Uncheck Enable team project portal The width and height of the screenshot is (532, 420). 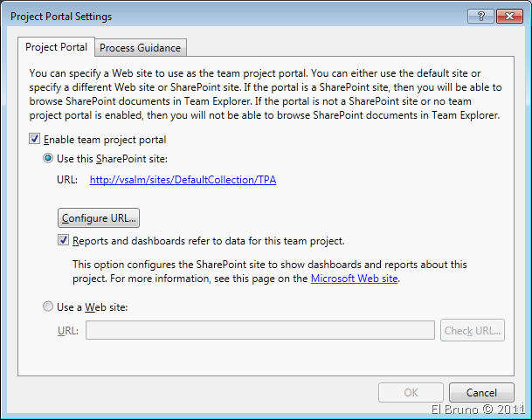35,139
